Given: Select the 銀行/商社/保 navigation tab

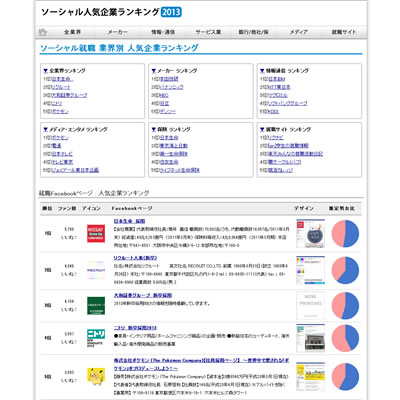Looking at the screenshot, I should [x=253, y=32].
